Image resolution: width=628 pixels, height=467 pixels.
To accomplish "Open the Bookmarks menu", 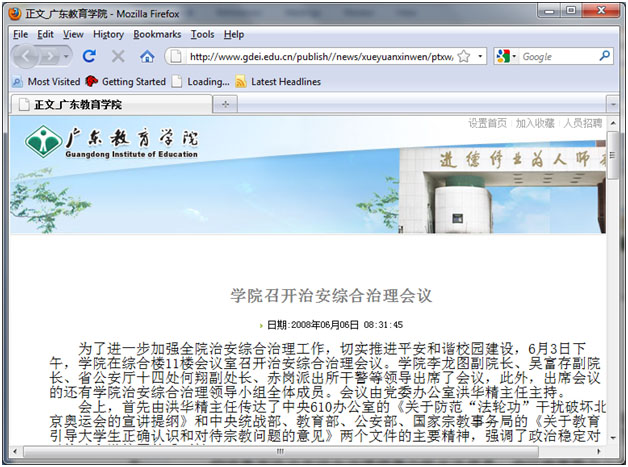I will 157,34.
